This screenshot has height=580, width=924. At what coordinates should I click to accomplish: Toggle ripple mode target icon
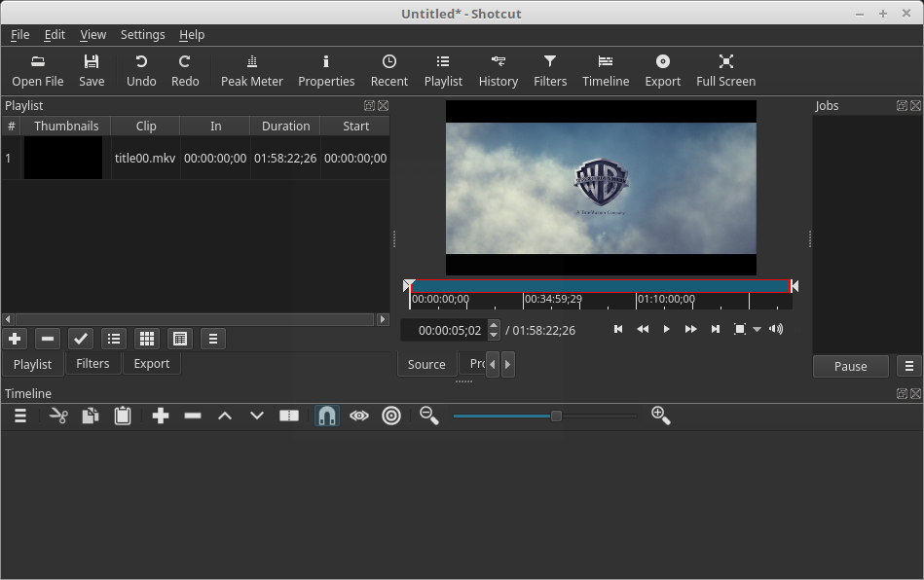coord(391,416)
